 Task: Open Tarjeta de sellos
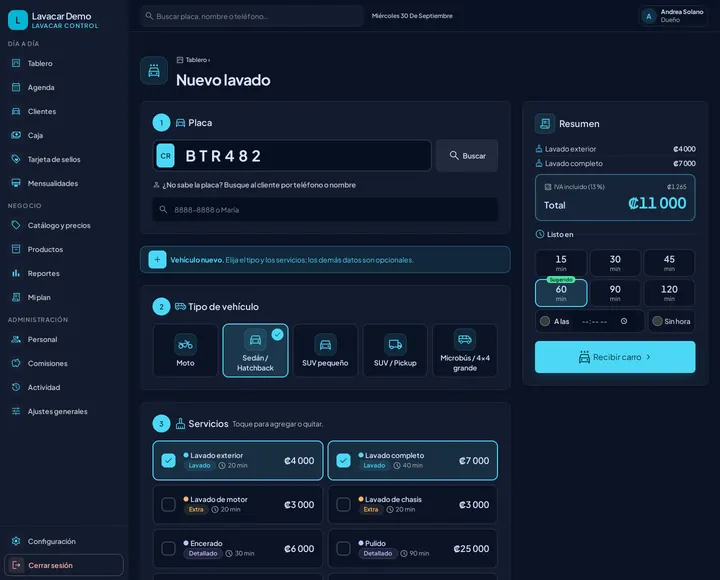(64, 159)
